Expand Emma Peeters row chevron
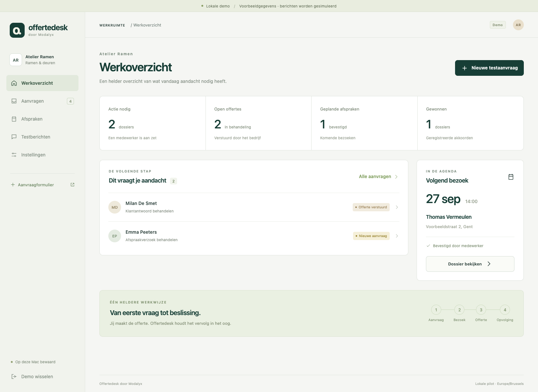The image size is (538, 392). 397,236
